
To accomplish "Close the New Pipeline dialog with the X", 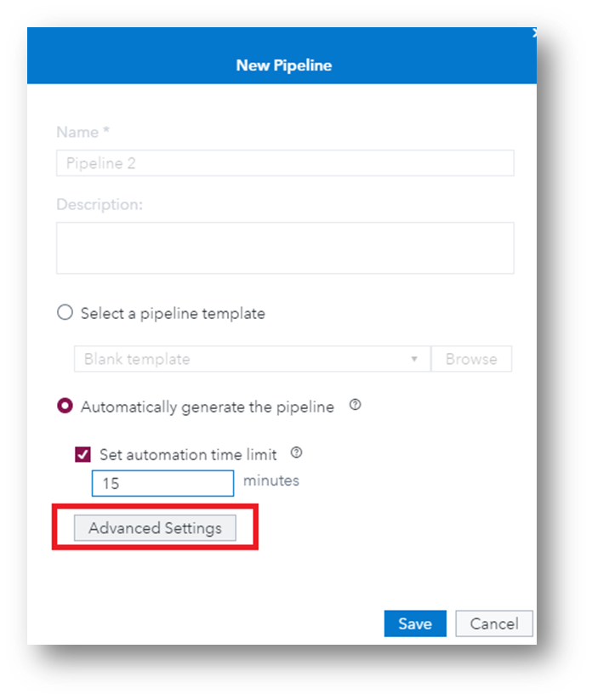I will [534, 33].
